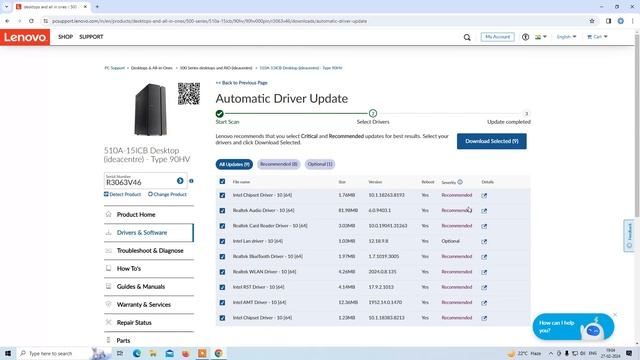Open details for Realtek Bluetooth Driver

tap(484, 257)
